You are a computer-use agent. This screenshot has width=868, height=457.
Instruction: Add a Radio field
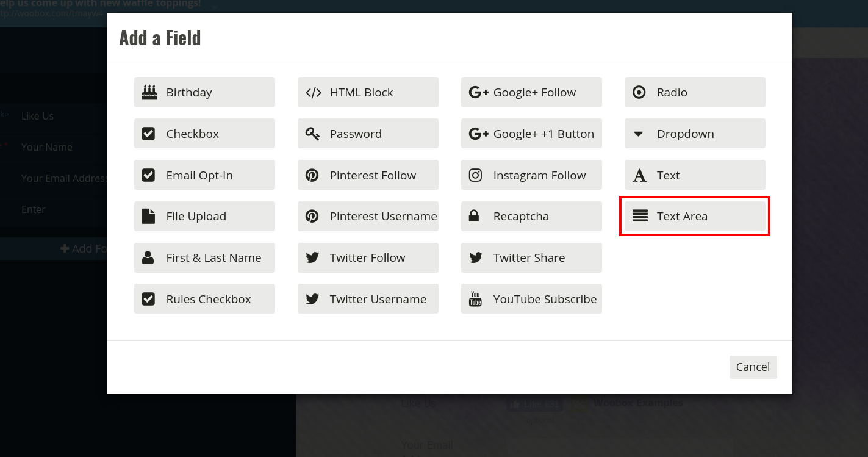coord(695,93)
